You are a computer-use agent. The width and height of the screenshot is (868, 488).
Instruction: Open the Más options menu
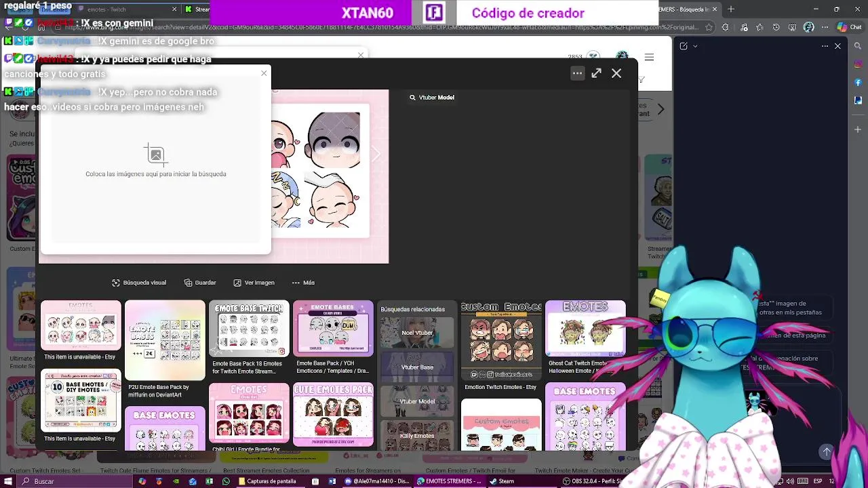pyautogui.click(x=303, y=283)
